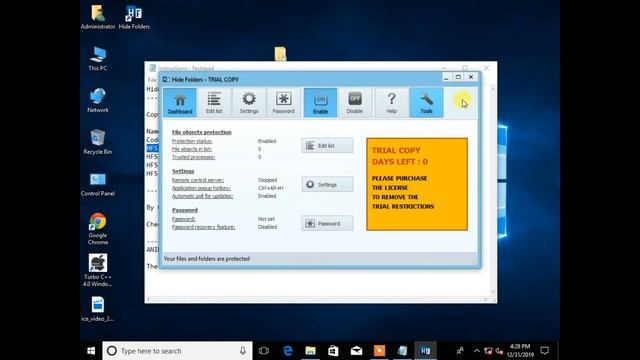The image size is (640, 360).
Task: Select the Network desktop icon
Action: point(98,100)
